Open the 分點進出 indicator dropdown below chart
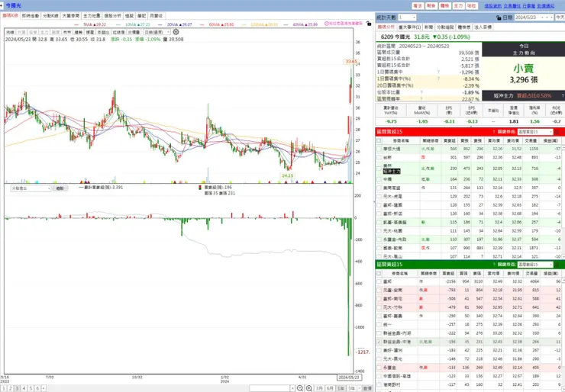Viewport: 565px width, 392px height. point(31,188)
